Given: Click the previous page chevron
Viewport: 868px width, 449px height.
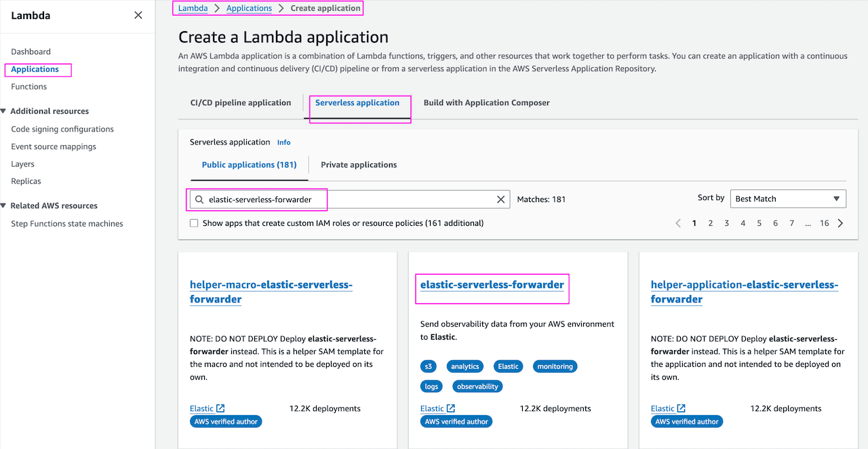Looking at the screenshot, I should [x=677, y=222].
